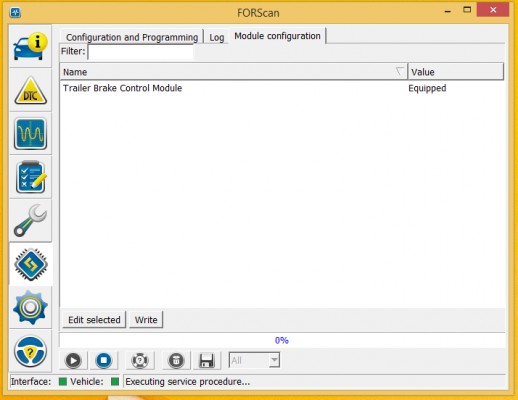Click the Play start button
Viewport: 518px width, 400px height.
tap(73, 360)
